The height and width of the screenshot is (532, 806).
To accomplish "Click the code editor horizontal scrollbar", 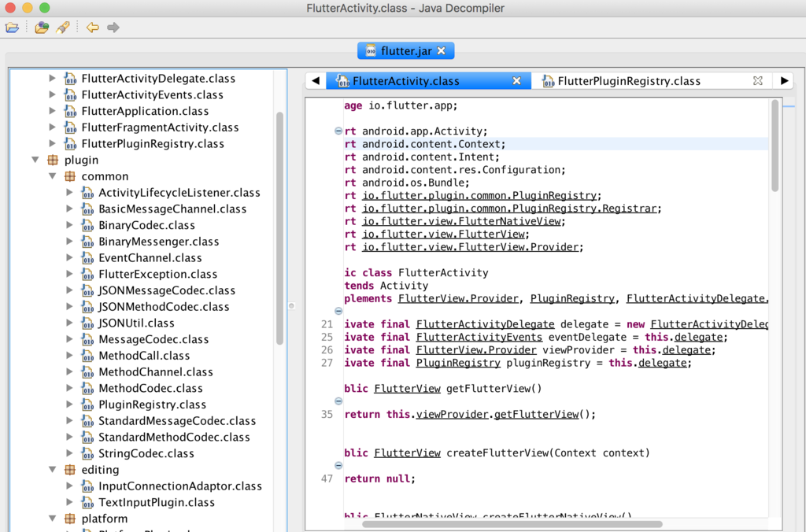I will (512, 524).
